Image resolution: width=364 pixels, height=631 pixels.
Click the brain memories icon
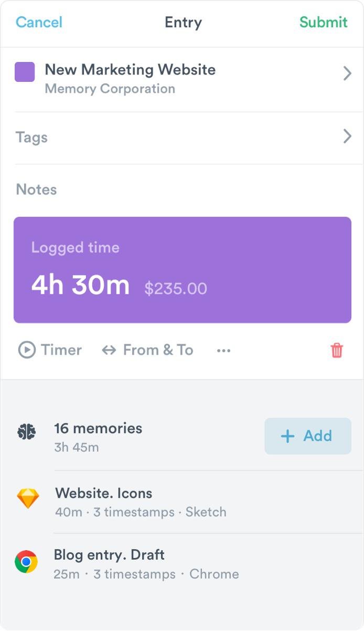[26, 432]
